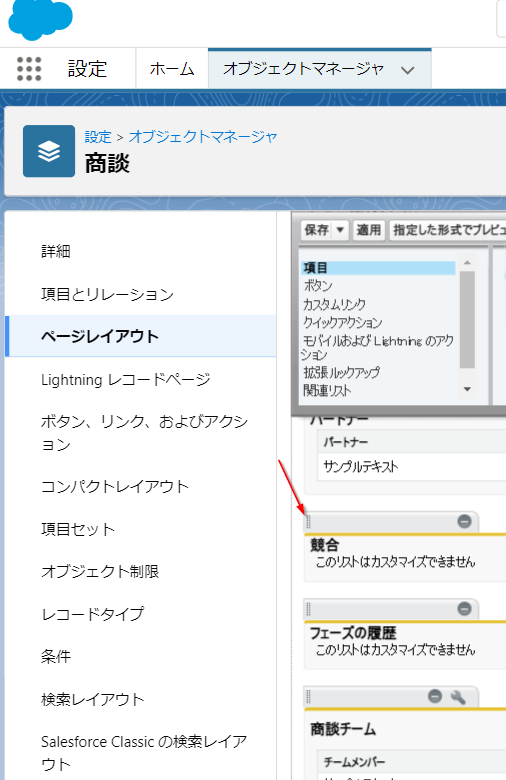Open ページレイアウト in the sidebar
The width and height of the screenshot is (506, 780).
141,336
